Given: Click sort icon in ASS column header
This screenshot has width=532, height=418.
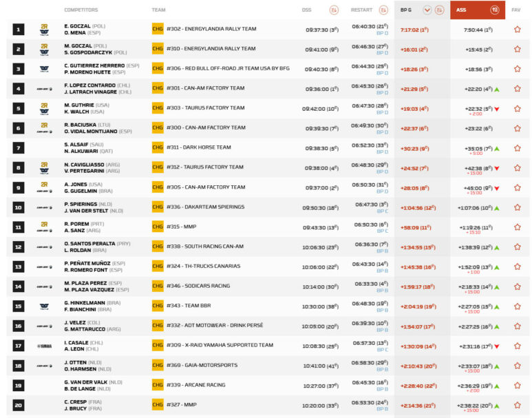Looking at the screenshot, I should tap(494, 10).
